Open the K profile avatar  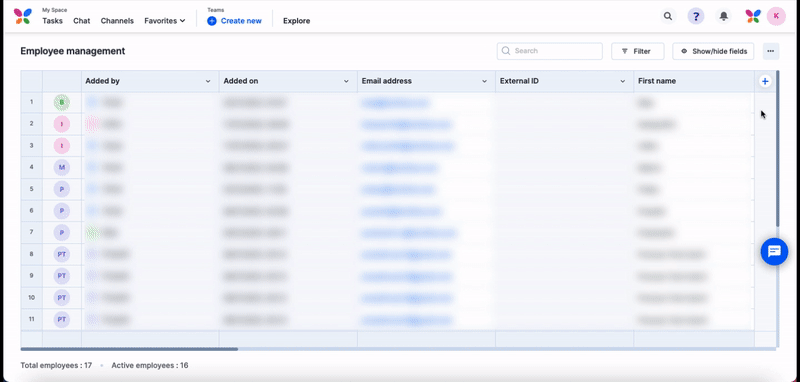coord(776,16)
